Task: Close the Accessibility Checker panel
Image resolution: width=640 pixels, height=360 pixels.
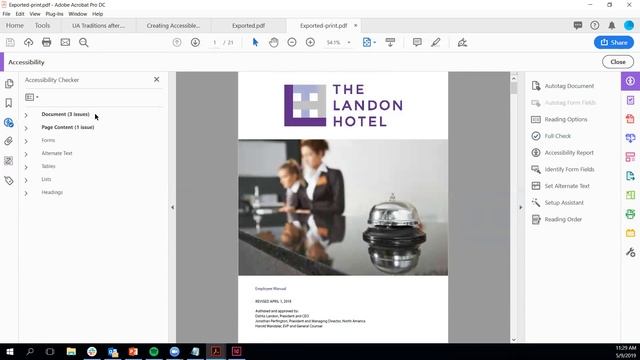Action: tap(157, 80)
